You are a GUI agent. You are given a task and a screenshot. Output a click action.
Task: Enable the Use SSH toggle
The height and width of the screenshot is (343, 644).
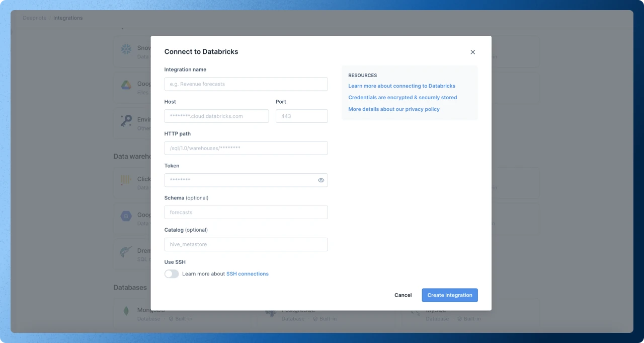click(x=172, y=274)
